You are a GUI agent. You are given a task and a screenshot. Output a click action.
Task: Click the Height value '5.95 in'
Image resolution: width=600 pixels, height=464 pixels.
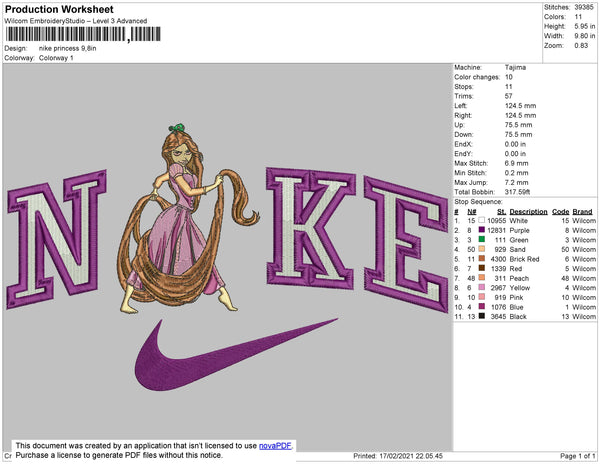[x=585, y=26]
